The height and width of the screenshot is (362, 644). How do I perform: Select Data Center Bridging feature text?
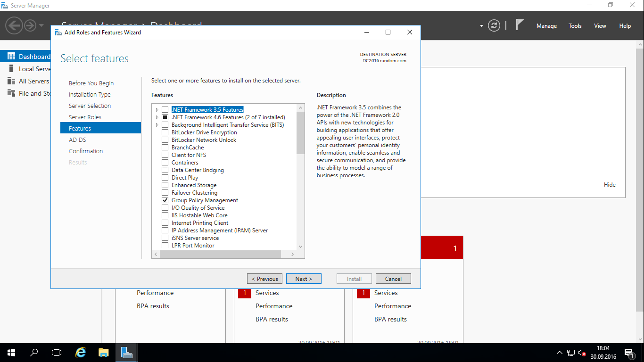click(x=198, y=170)
